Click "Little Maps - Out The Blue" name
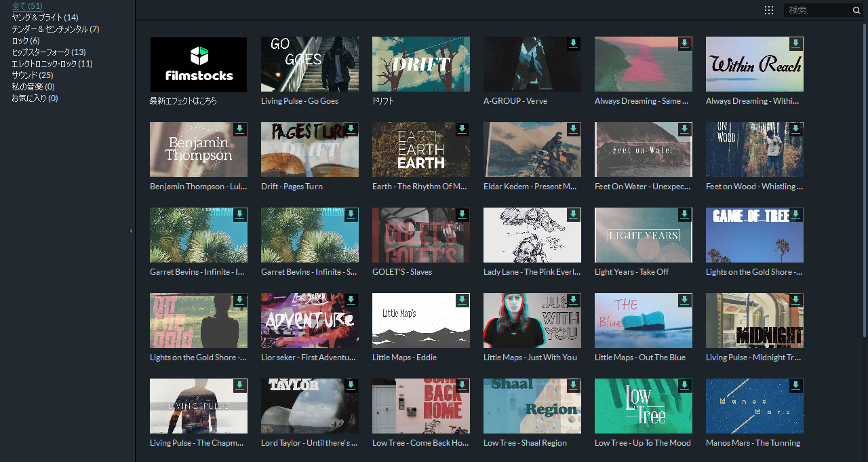The image size is (868, 462). [x=640, y=358]
